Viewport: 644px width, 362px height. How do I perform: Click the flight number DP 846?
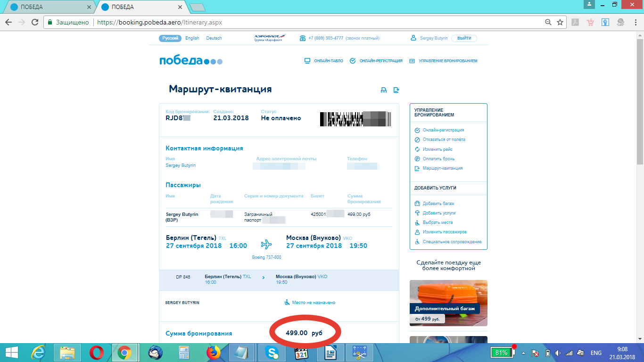coord(183,277)
